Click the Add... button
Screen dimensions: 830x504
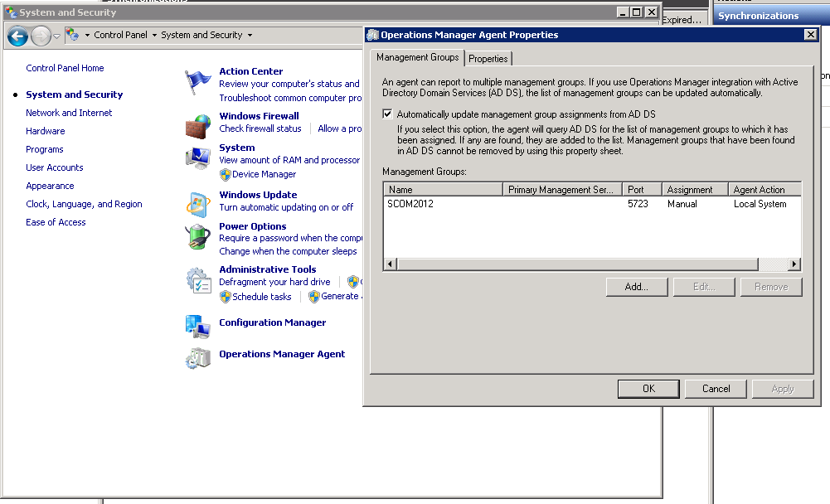point(637,287)
